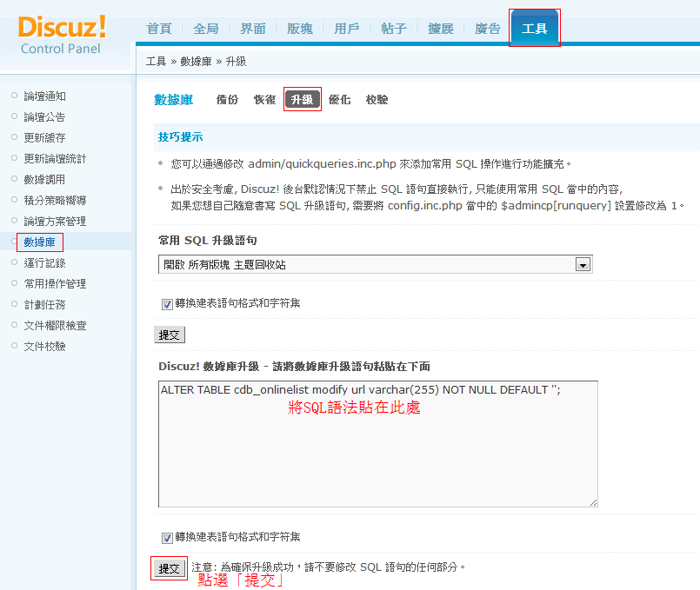
Task: Select 更新論壇統計 in the sidebar
Action: (x=55, y=159)
